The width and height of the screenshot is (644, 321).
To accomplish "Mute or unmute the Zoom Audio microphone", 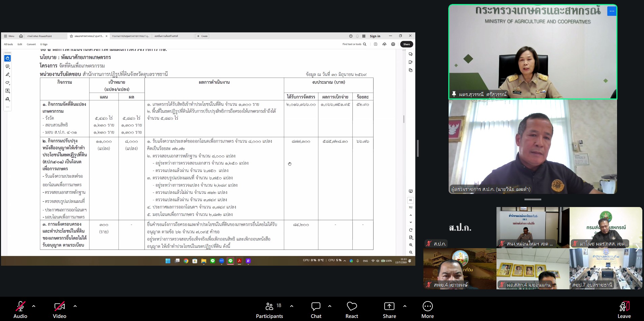I will pyautogui.click(x=20, y=310).
